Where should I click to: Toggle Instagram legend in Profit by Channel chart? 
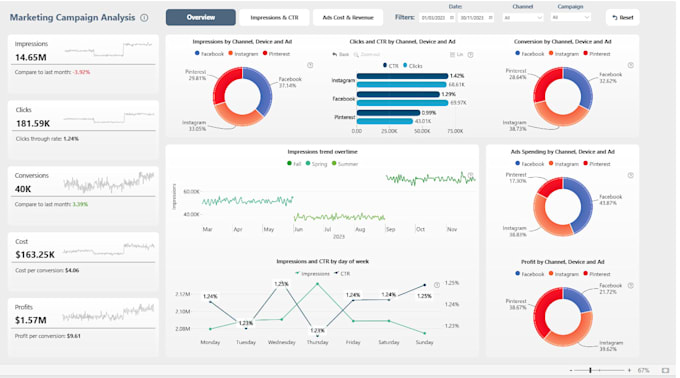click(564, 274)
